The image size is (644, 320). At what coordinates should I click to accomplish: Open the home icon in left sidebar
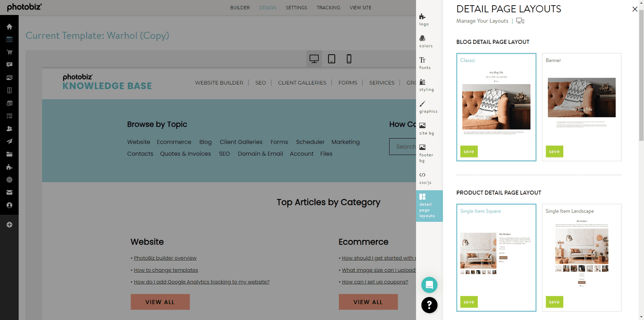click(x=9, y=26)
